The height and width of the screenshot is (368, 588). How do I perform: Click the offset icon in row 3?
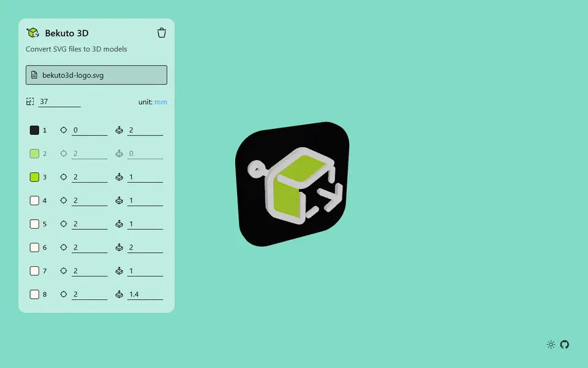pos(63,177)
